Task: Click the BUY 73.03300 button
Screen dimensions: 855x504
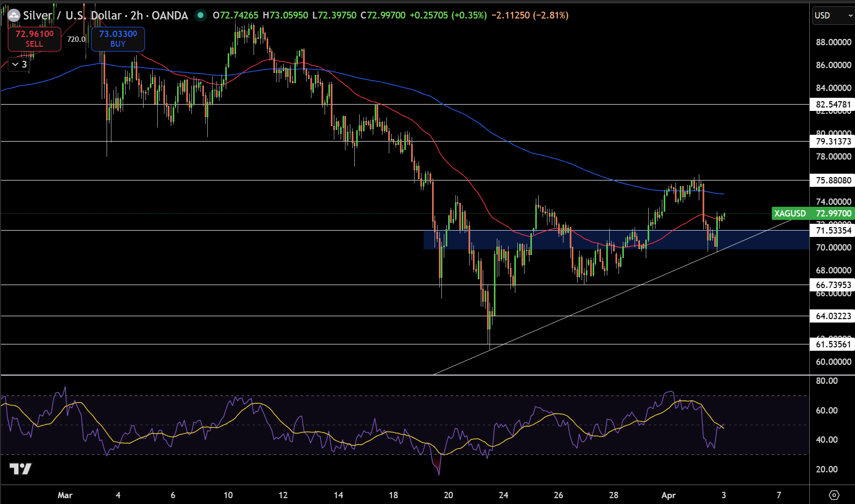Action: click(x=118, y=39)
